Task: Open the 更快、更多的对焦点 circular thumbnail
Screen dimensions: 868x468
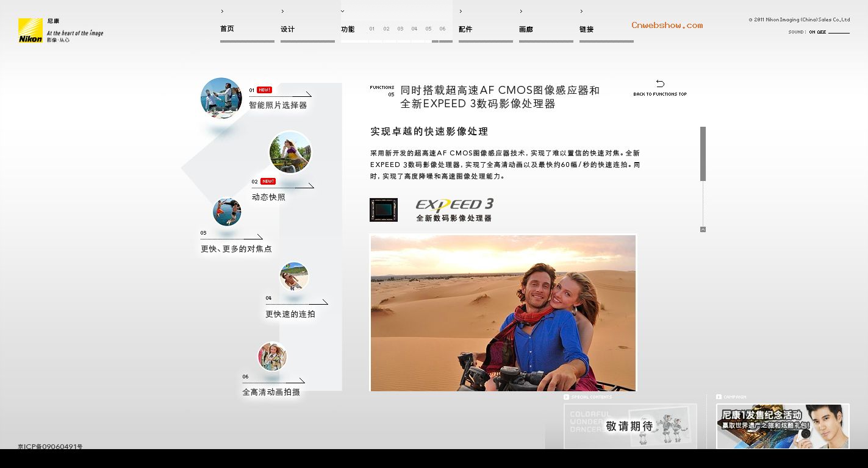Action: (x=227, y=212)
